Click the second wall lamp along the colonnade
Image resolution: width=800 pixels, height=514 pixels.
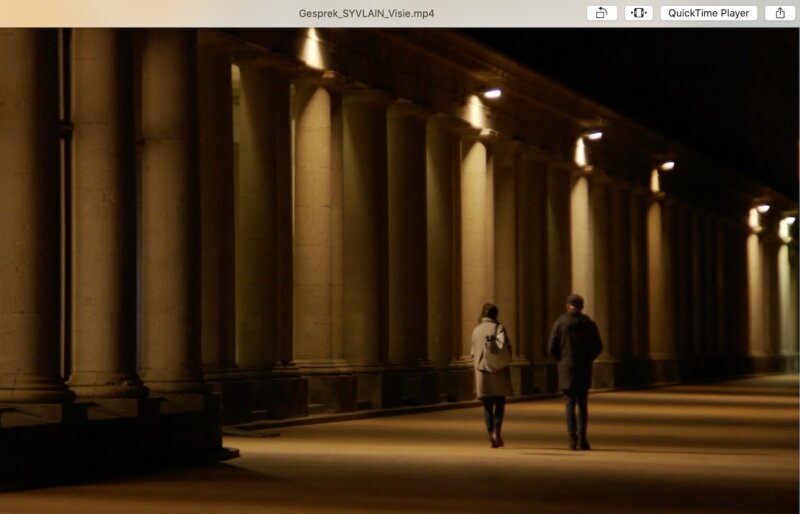(594, 135)
